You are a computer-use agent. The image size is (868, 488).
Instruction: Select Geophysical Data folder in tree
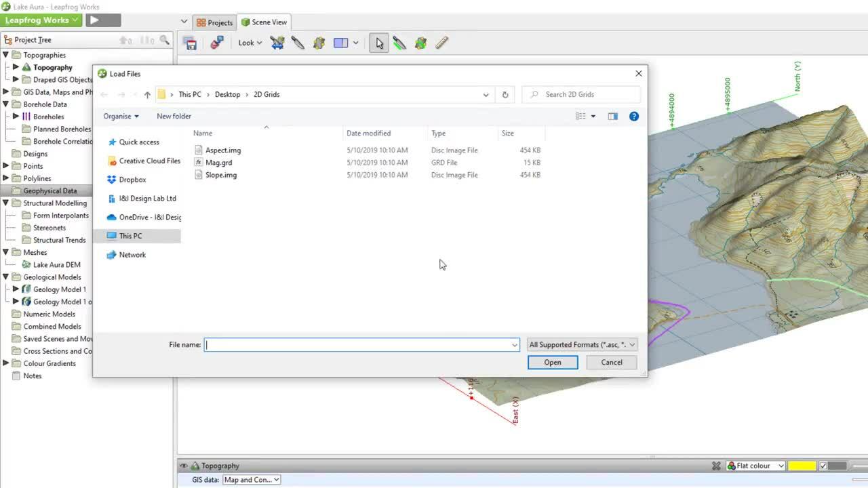pos(50,190)
